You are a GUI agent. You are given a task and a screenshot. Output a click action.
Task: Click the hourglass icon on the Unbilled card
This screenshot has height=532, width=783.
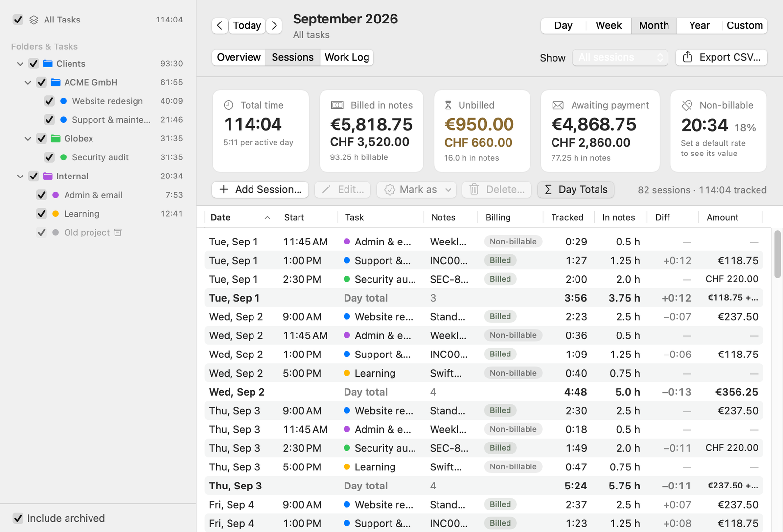(448, 105)
